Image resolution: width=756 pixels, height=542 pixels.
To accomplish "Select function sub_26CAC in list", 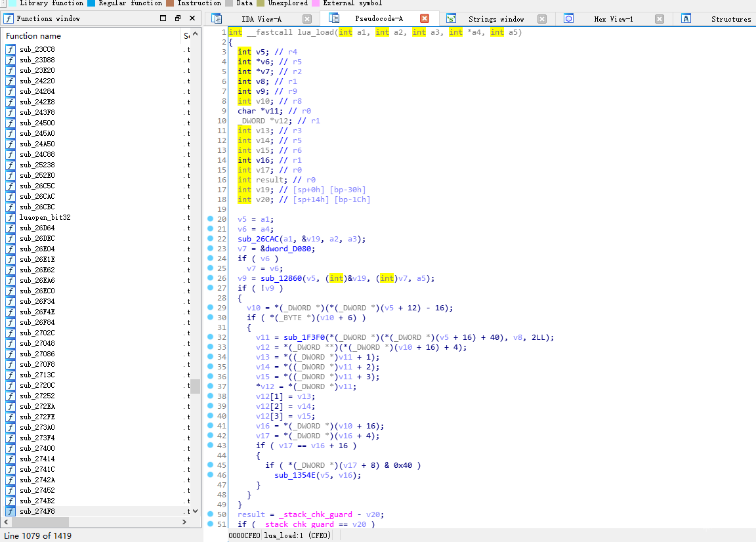I will [x=37, y=196].
